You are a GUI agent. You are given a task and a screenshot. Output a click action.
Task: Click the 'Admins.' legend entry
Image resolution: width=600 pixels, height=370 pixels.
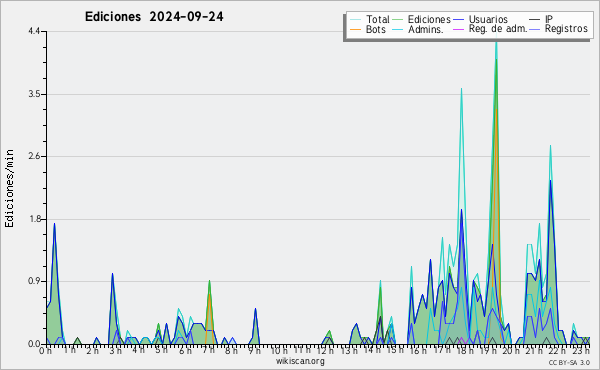[x=426, y=29]
